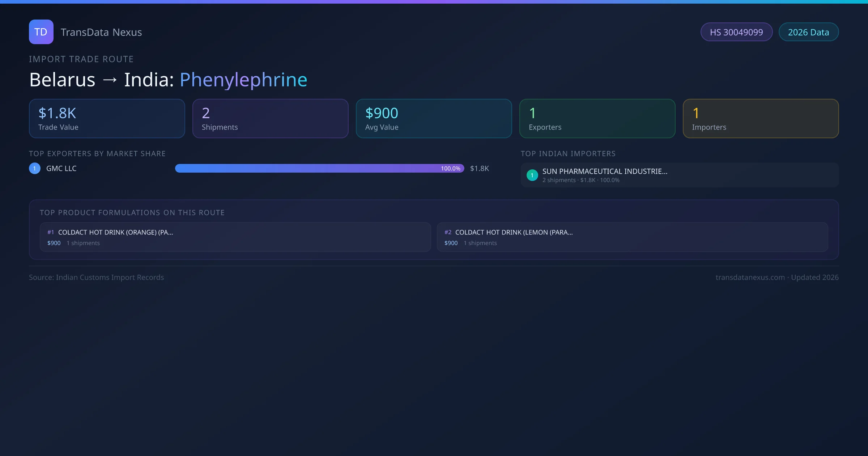The image size is (868, 456).
Task: Open the Trade Value stat card
Action: (107, 118)
